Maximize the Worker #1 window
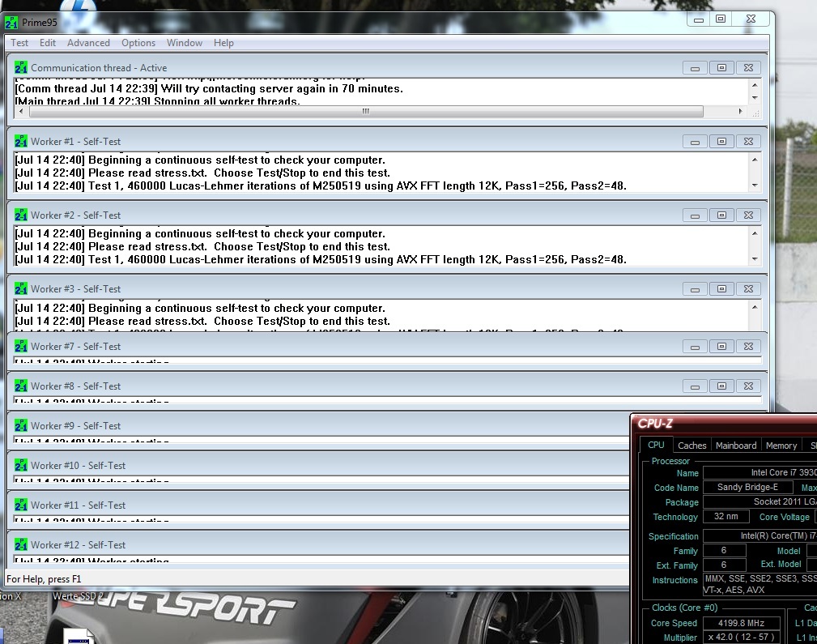Viewport: 817px width, 644px height. pyautogui.click(x=721, y=141)
